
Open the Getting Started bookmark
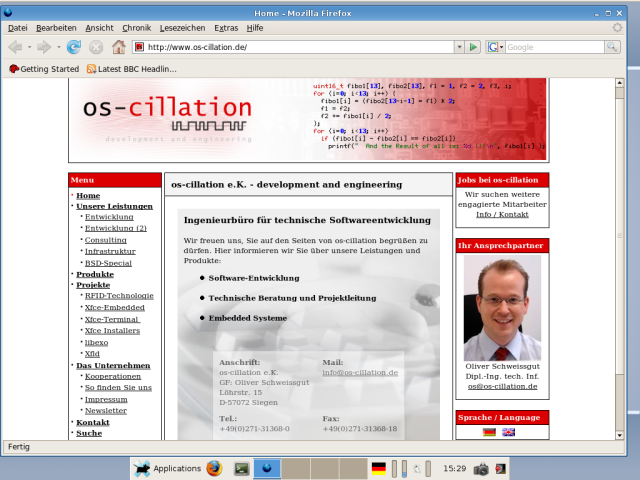(x=44, y=69)
